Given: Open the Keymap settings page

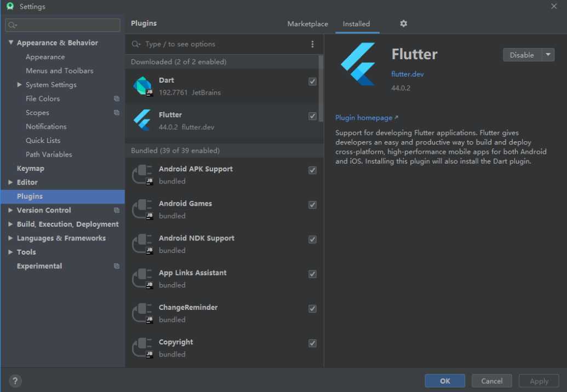Looking at the screenshot, I should 30,169.
